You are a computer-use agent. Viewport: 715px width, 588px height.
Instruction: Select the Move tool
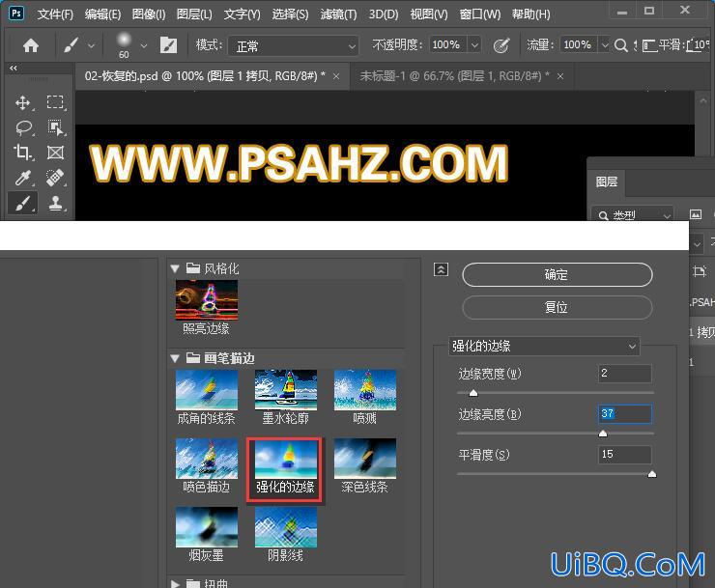point(23,102)
